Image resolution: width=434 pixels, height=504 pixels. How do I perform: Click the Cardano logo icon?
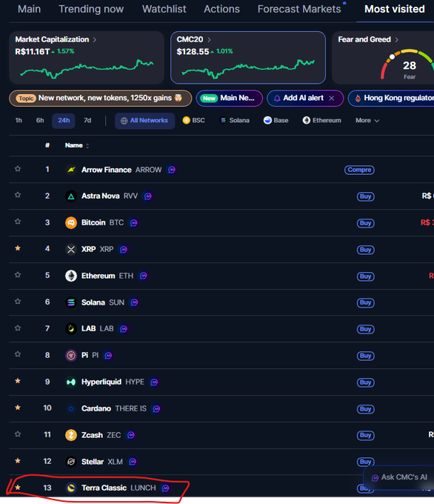(x=71, y=408)
